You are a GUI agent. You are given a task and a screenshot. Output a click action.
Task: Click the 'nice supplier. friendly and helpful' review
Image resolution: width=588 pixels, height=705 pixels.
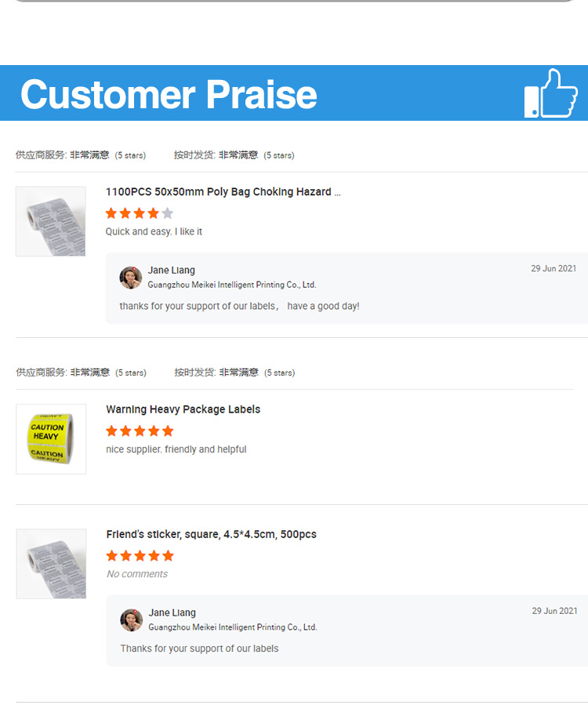pyautogui.click(x=176, y=449)
